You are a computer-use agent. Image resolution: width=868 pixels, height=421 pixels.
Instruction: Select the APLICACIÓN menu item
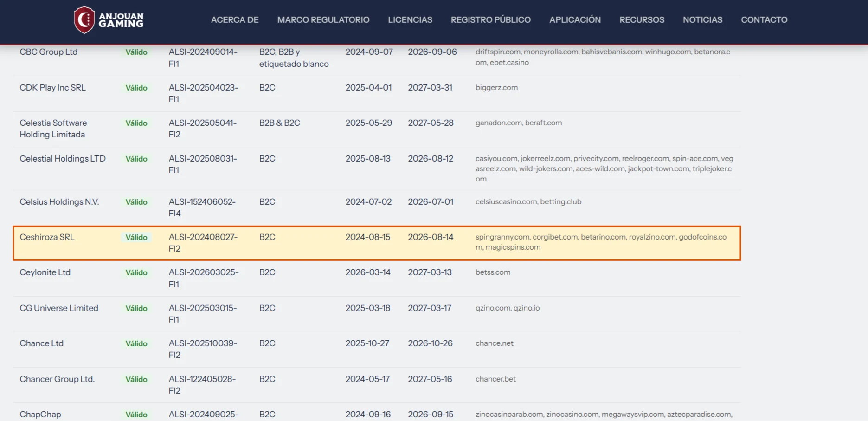coord(575,20)
